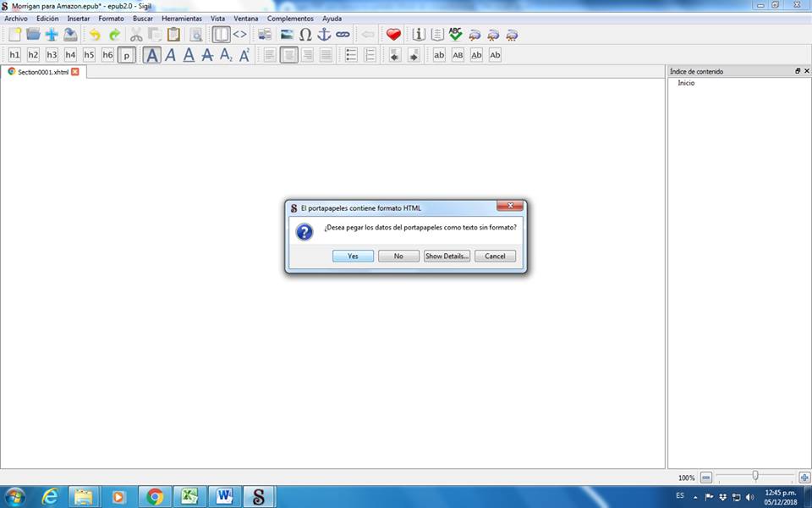This screenshot has height=508, width=812.
Task: Select the Section0001.xhtml tab
Action: pyautogui.click(x=42, y=72)
